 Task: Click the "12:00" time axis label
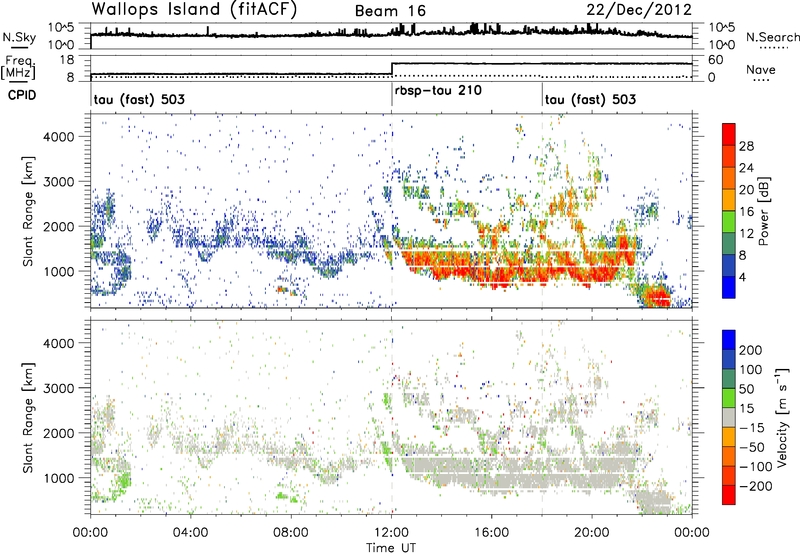pyautogui.click(x=392, y=533)
